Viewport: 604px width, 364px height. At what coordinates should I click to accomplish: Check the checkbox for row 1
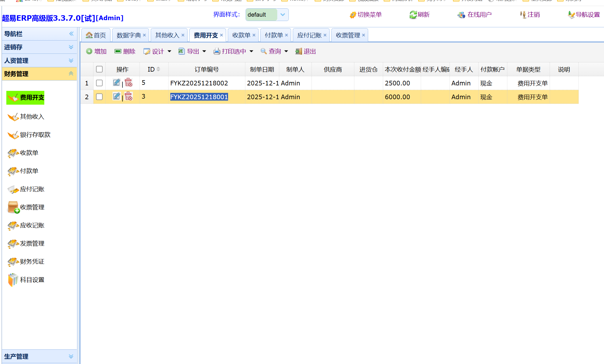pos(99,83)
